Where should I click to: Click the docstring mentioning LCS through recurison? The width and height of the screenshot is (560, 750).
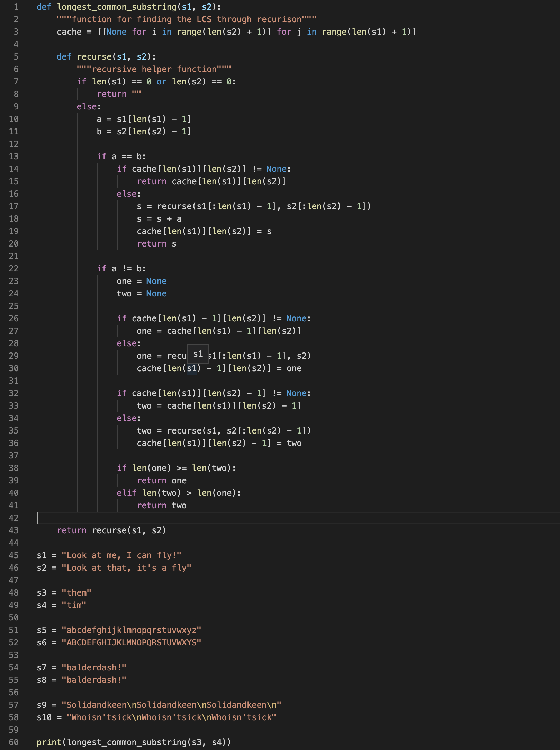(x=187, y=19)
